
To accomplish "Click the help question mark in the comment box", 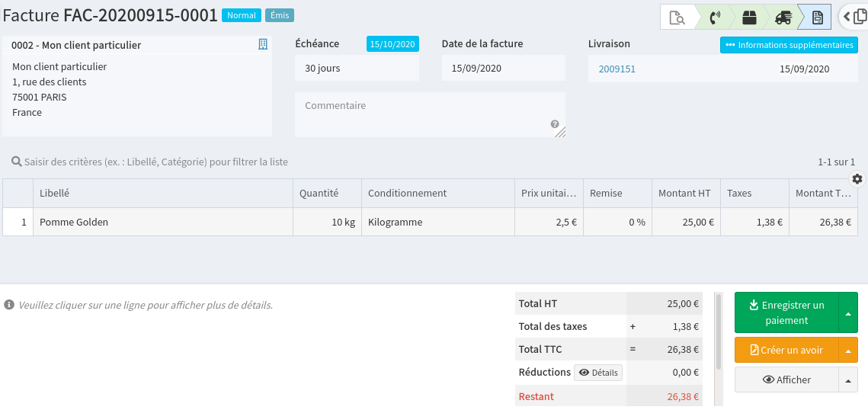I will (555, 124).
